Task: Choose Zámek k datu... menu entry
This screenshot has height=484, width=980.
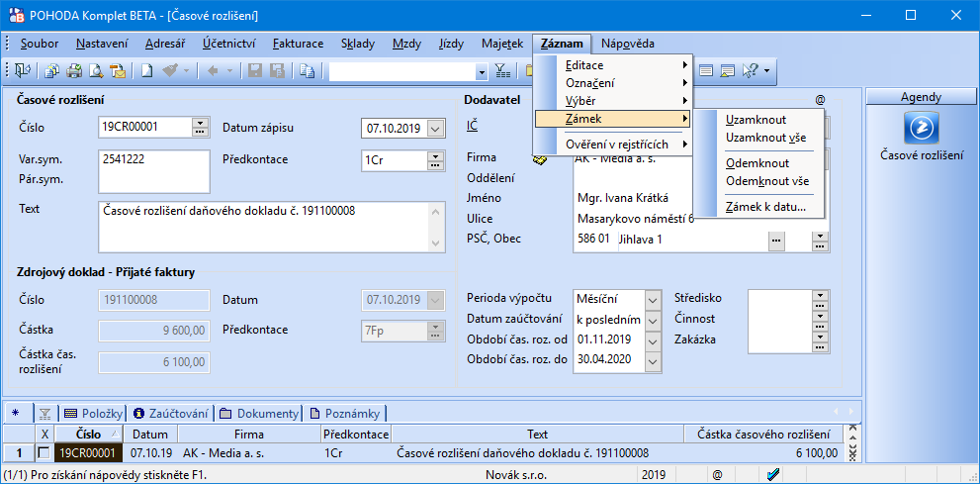Action: click(x=765, y=206)
